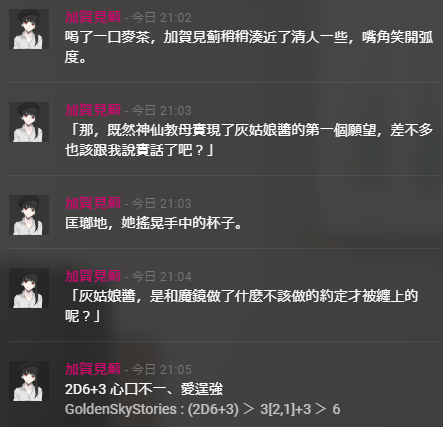Click username 加賀見薊 on the first 21:03 message

(x=93, y=110)
